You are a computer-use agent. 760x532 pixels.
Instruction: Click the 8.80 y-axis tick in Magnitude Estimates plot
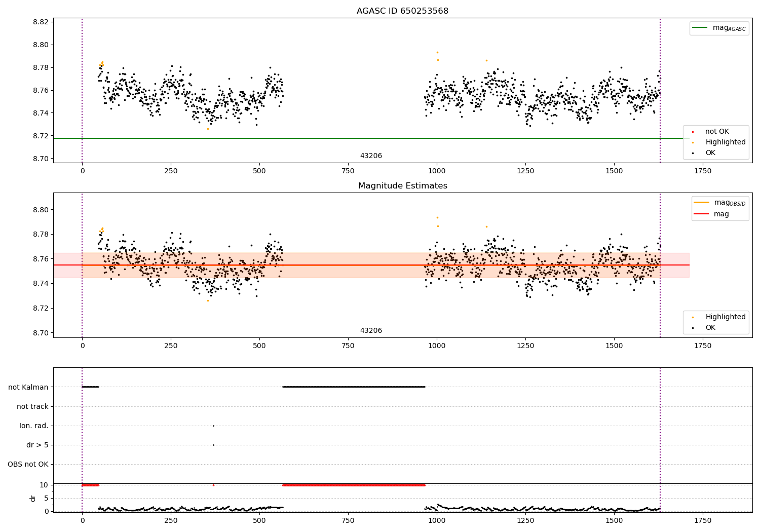click(x=41, y=210)
